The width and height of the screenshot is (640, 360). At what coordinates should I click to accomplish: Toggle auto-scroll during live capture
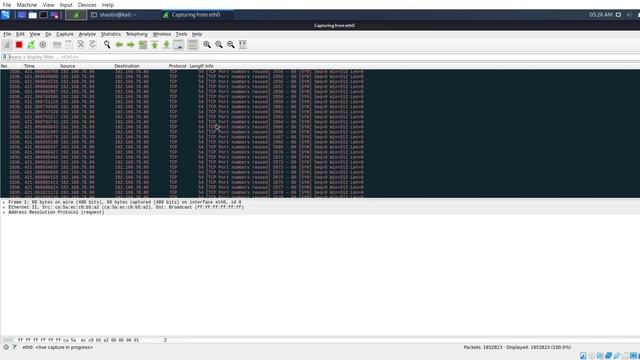coord(178,45)
